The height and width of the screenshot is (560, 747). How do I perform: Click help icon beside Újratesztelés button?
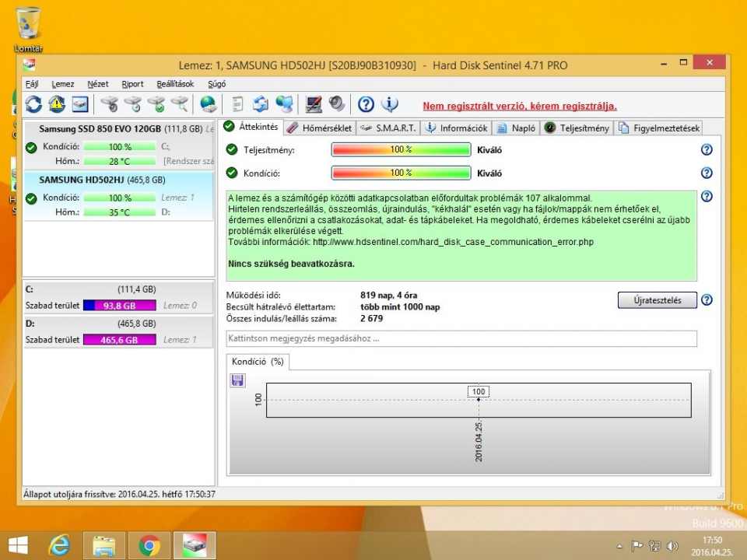point(707,300)
